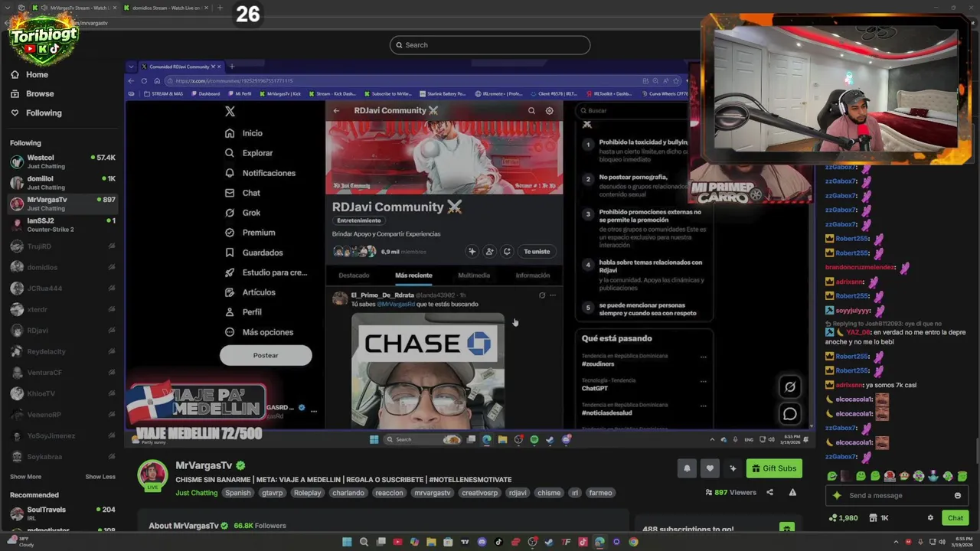Open Copilot icon in the taskbar
The width and height of the screenshot is (980, 551).
coord(414,542)
